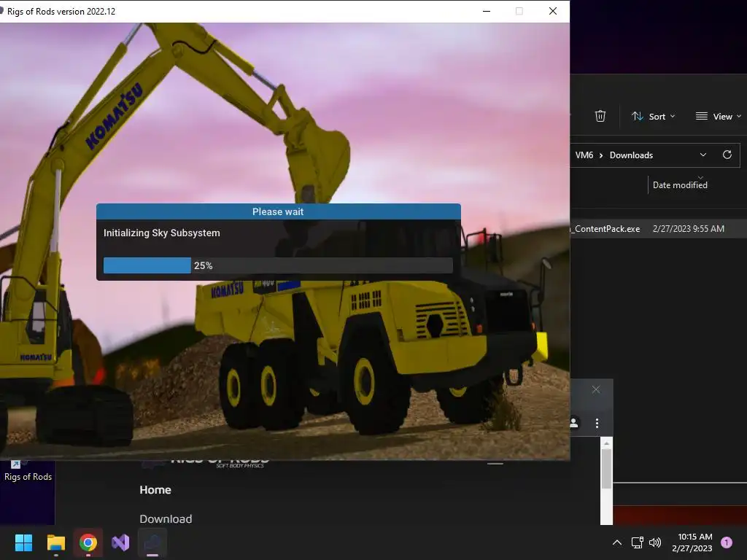Click the browser vertical scrollbar thumb
Screen dimensions: 747x560
pyautogui.click(x=606, y=469)
